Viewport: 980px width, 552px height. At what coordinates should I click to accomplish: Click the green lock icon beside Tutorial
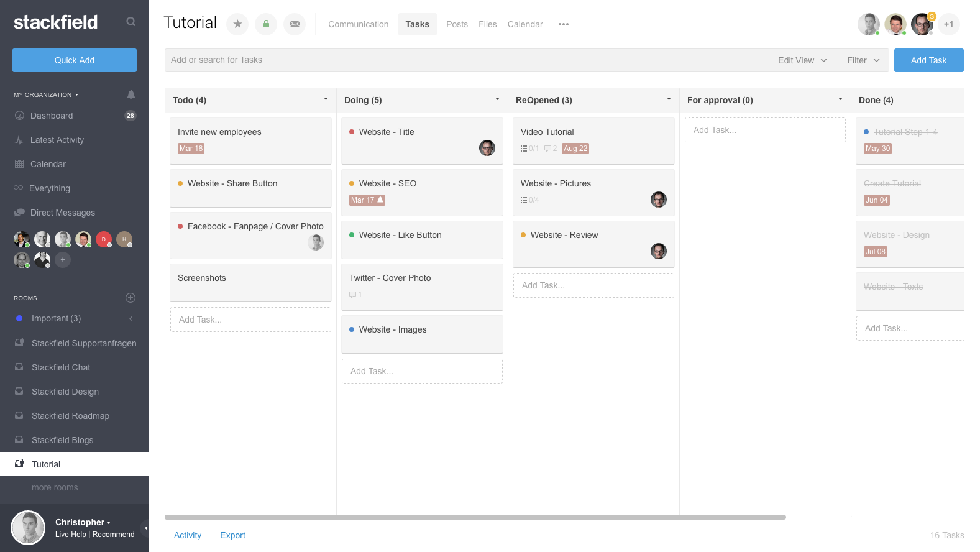[266, 24]
